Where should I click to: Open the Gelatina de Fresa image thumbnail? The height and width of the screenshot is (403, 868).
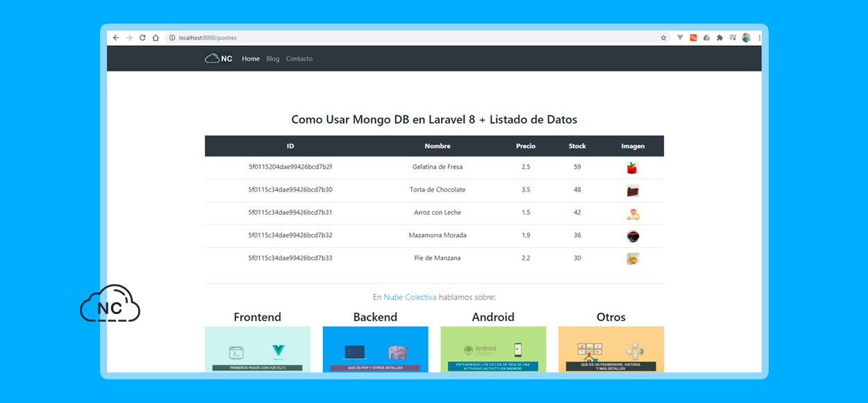(632, 167)
